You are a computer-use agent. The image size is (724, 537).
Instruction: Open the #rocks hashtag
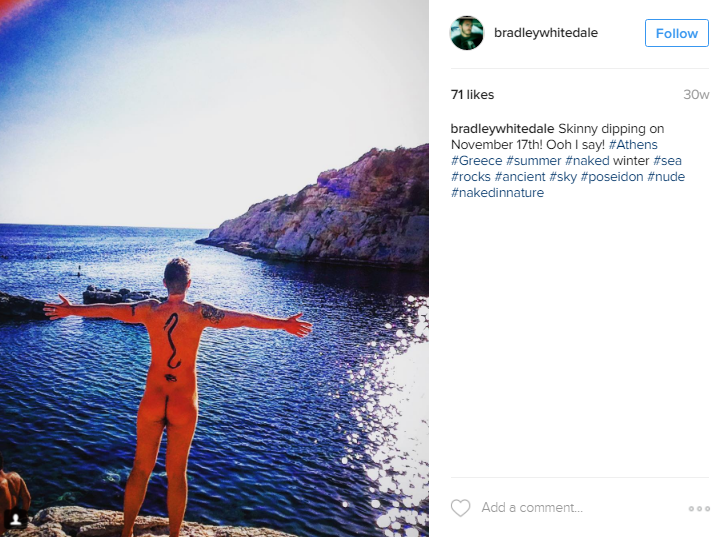471,177
